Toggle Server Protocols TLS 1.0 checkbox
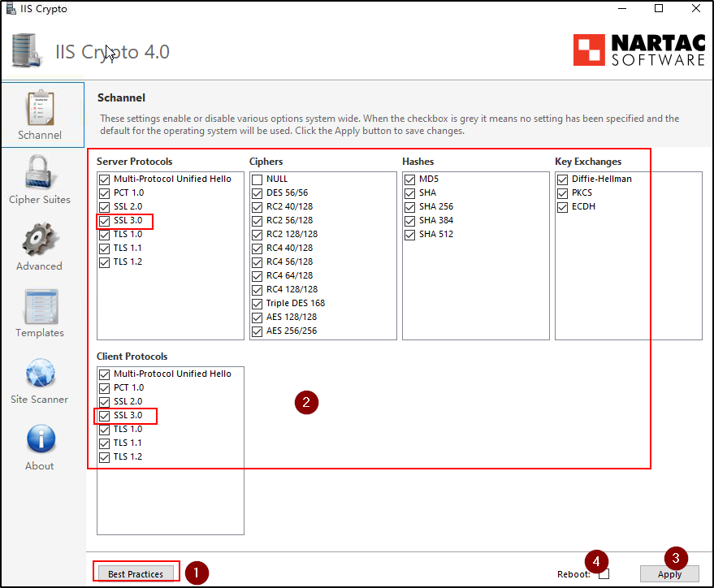This screenshot has width=714, height=588. [104, 235]
